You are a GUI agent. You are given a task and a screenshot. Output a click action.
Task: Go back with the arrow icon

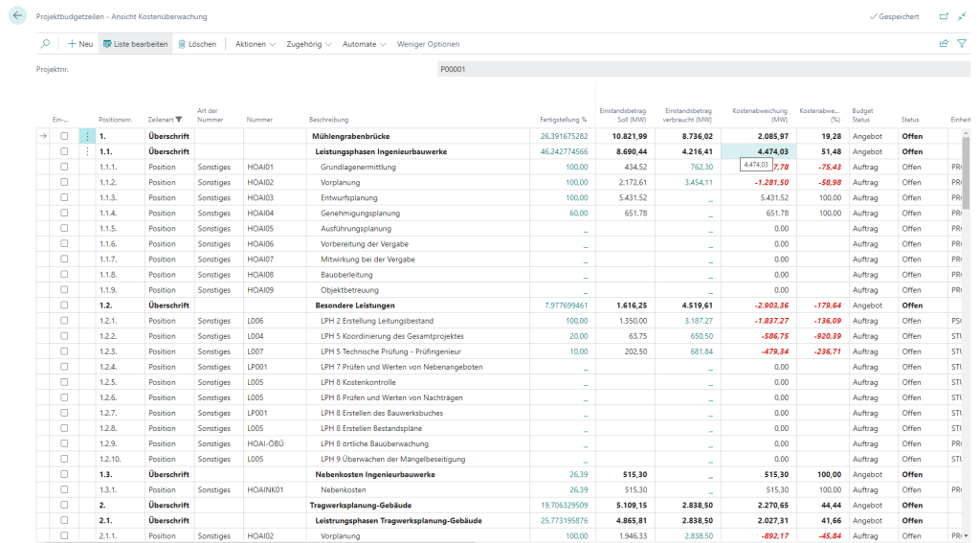tap(17, 15)
